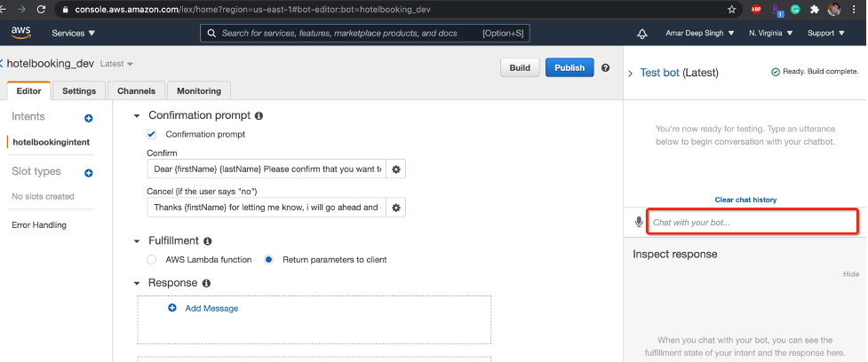Bookmark page with star icon
Screen dimensions: 868x362
pyautogui.click(x=731, y=9)
